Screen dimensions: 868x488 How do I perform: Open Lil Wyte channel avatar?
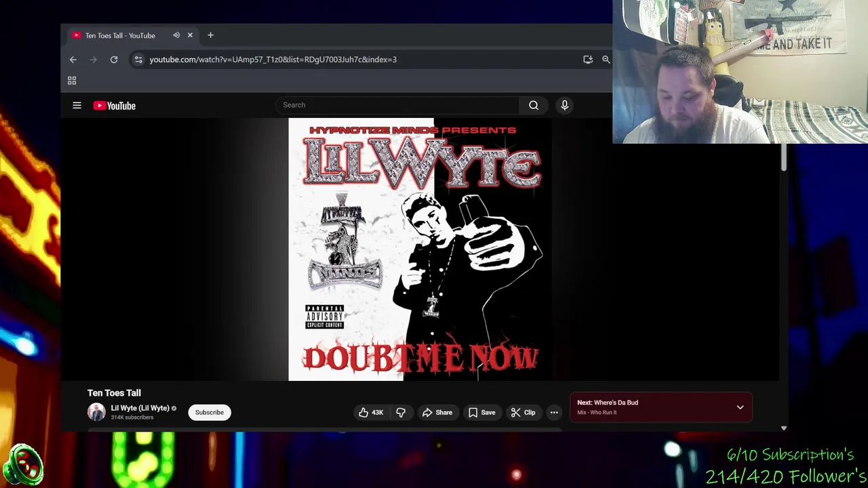tap(96, 411)
